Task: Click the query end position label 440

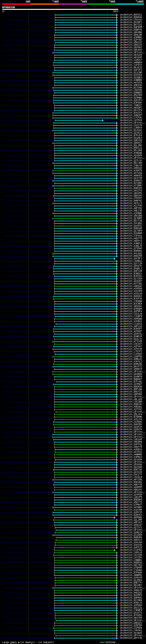Action: click(x=115, y=11)
